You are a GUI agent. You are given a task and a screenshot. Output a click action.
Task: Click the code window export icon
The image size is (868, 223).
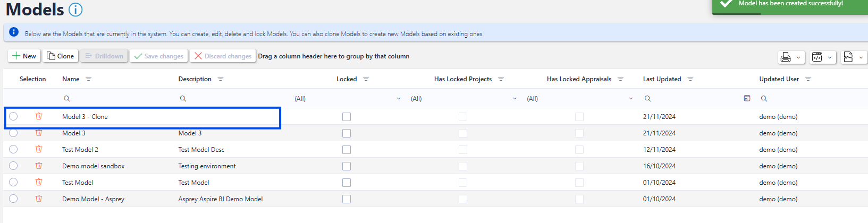click(x=817, y=57)
